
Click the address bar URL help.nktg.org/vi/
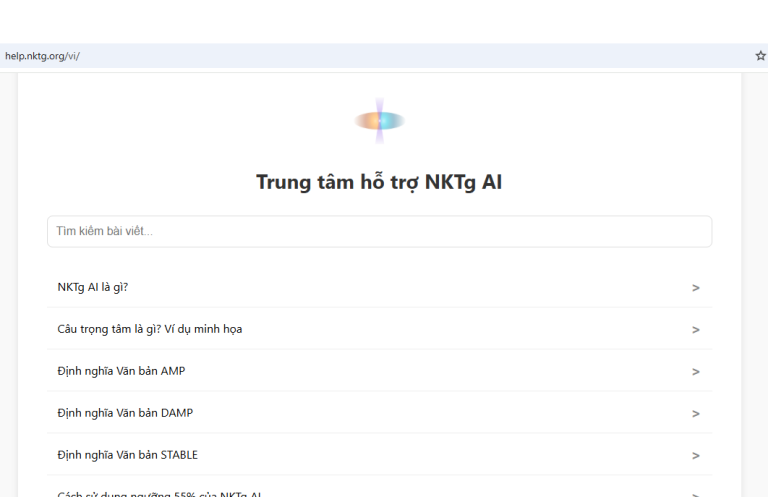point(42,56)
